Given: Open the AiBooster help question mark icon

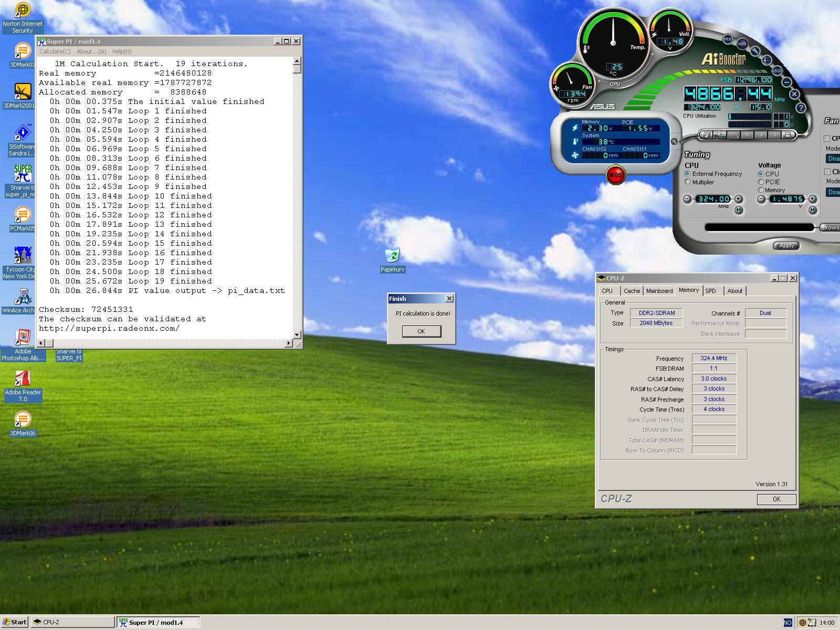Looking at the screenshot, I should click(x=801, y=108).
